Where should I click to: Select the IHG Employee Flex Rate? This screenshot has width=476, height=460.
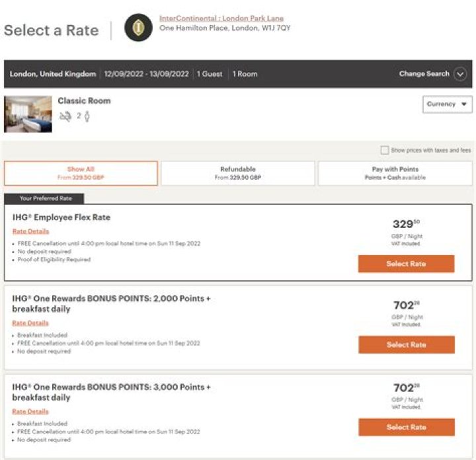pos(406,264)
